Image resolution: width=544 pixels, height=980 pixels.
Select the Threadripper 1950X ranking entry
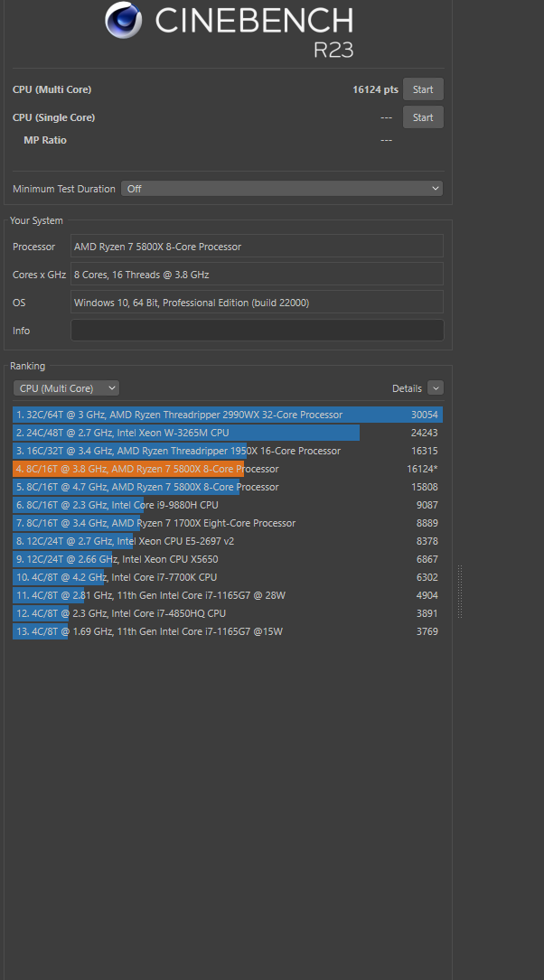228,451
